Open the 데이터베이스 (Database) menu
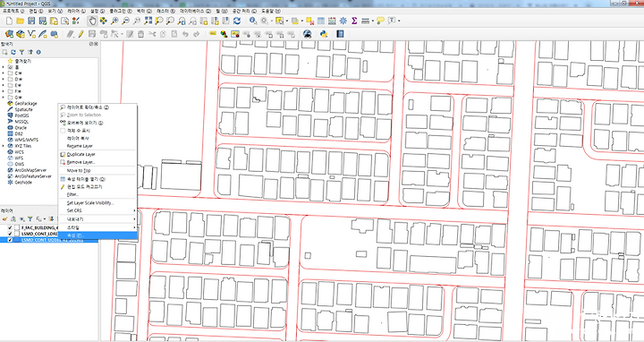 [x=195, y=11]
